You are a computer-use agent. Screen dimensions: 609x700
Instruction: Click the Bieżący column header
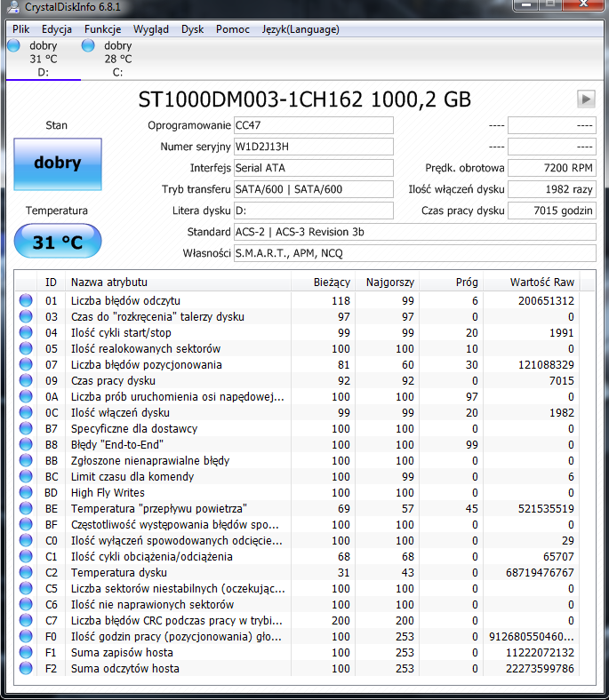point(323,282)
